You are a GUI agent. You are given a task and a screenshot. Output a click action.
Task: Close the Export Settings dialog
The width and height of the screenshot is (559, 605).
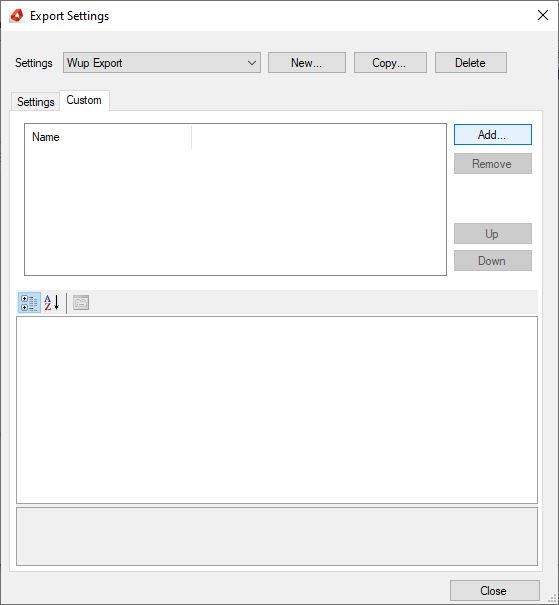click(494, 590)
